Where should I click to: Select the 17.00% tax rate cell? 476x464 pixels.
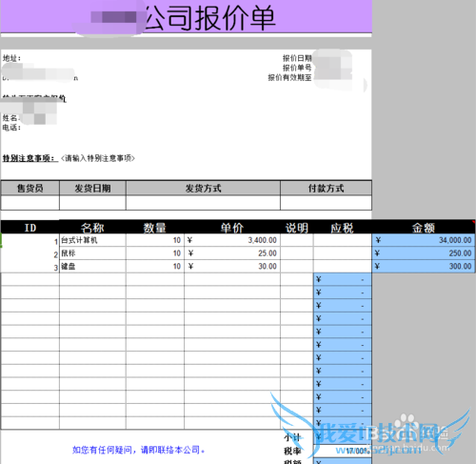coord(343,451)
